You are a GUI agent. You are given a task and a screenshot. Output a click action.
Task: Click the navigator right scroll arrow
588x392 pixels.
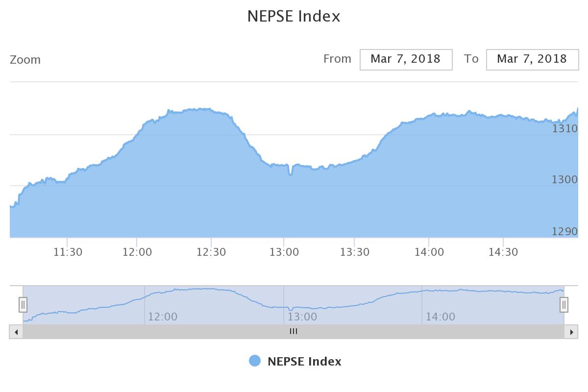(571, 332)
